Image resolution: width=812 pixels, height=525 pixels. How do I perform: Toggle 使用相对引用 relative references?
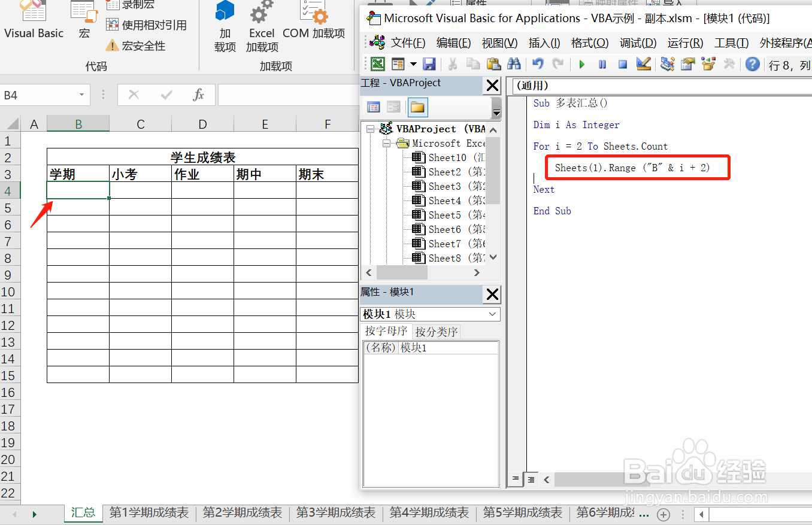(146, 25)
